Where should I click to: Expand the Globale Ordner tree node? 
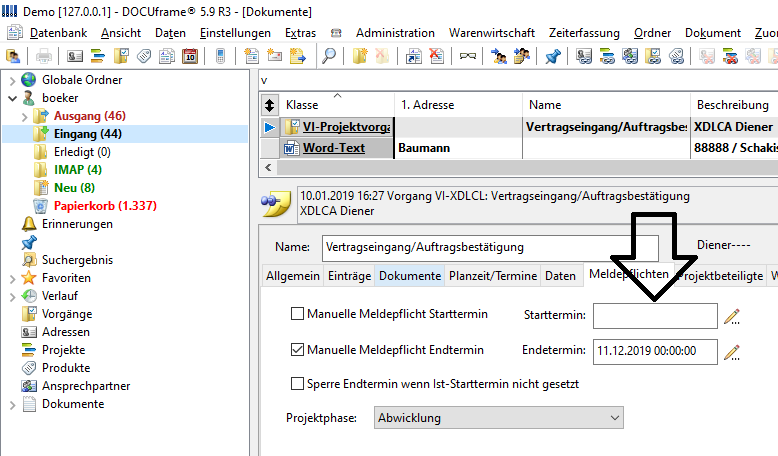(x=12, y=80)
